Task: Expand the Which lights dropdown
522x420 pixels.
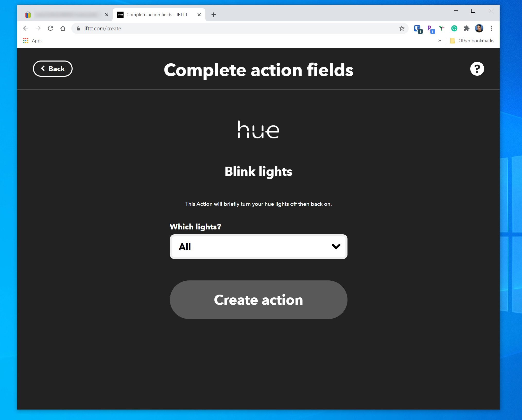Action: (258, 247)
